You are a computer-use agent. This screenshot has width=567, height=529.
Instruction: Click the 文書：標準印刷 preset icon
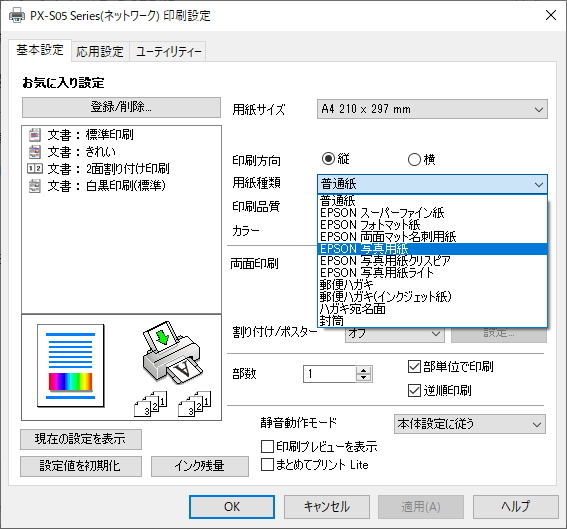click(35, 135)
